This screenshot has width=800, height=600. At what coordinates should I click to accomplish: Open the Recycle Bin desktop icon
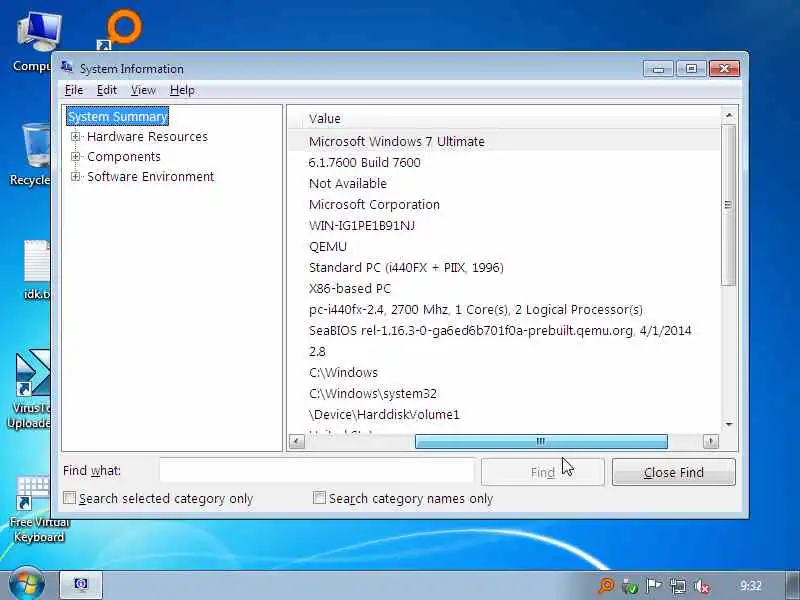tap(31, 154)
